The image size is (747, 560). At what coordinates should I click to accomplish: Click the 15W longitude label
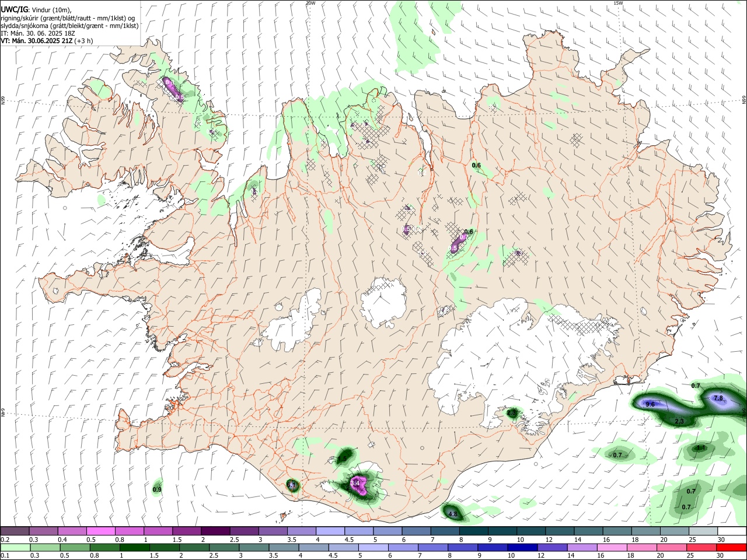click(x=618, y=3)
